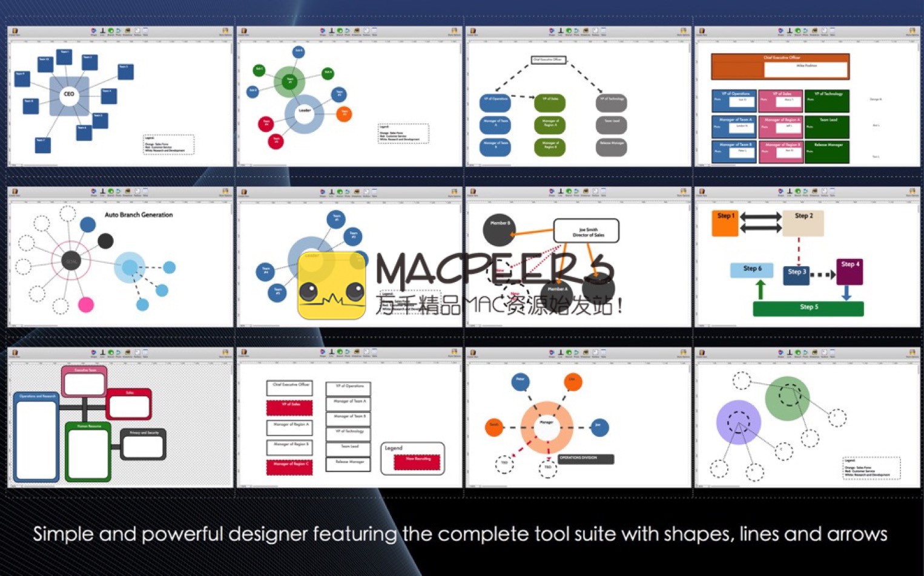Open the Table tool in the Auto Branch Generation window
The height and width of the screenshot is (576, 924).
tap(145, 192)
